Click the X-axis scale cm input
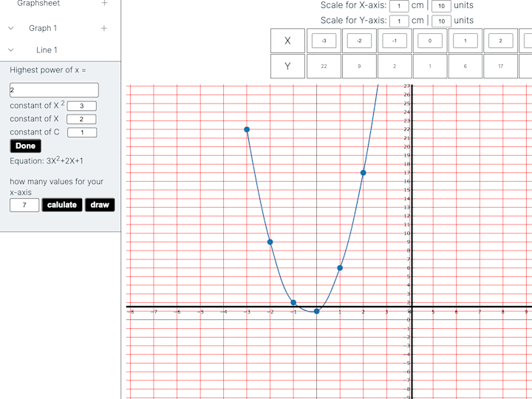532x399 pixels. click(399, 6)
